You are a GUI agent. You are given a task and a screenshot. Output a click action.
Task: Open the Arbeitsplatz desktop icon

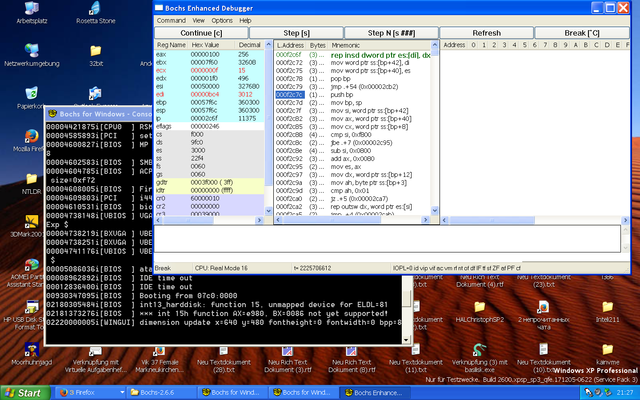tap(31, 13)
